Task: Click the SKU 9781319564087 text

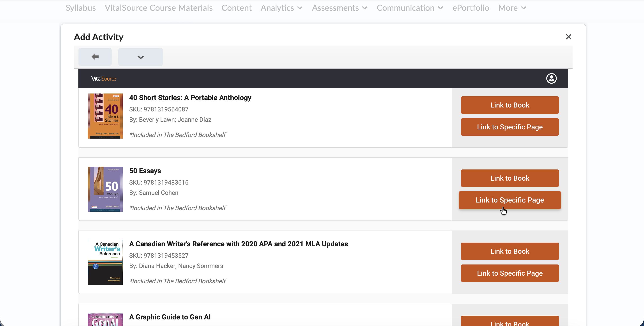Action: click(x=159, y=109)
